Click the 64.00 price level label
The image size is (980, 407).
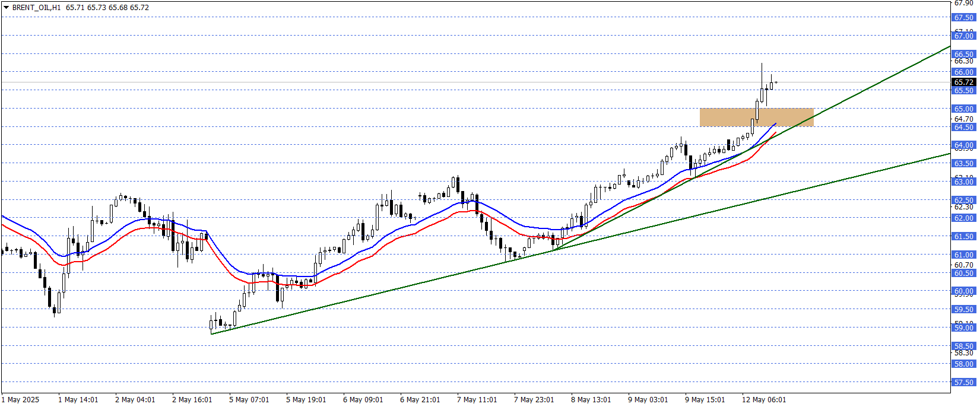point(963,145)
